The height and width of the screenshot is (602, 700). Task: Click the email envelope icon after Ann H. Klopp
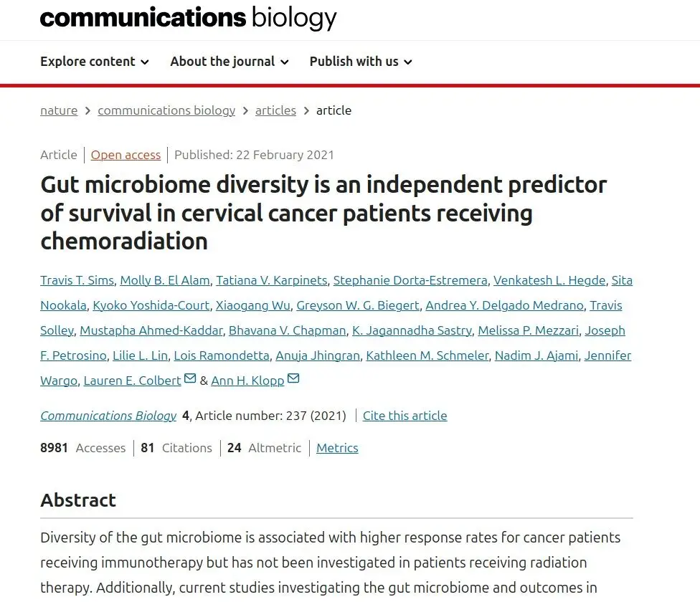293,378
